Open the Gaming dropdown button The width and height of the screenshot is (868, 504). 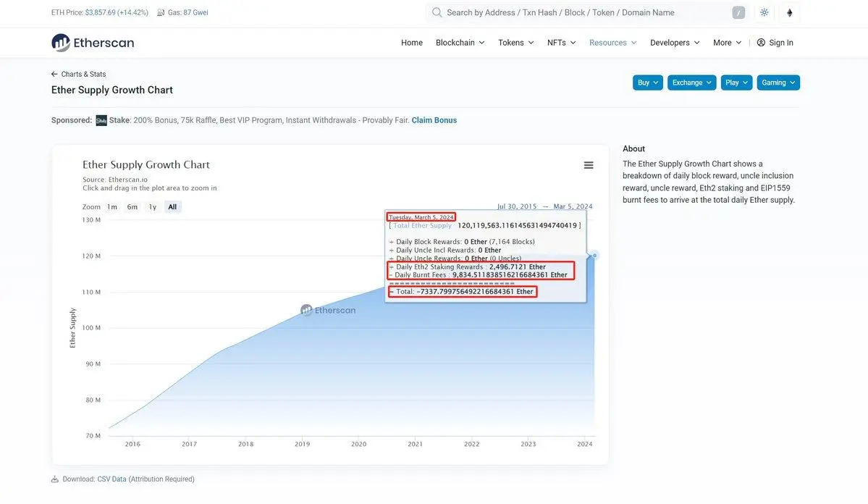tap(778, 83)
